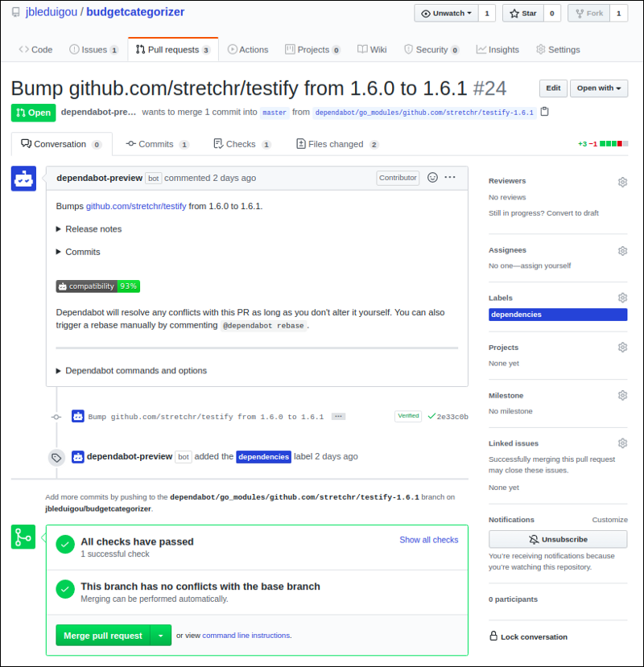644x667 pixels.
Task: Click Convert to draft link
Action: [572, 213]
